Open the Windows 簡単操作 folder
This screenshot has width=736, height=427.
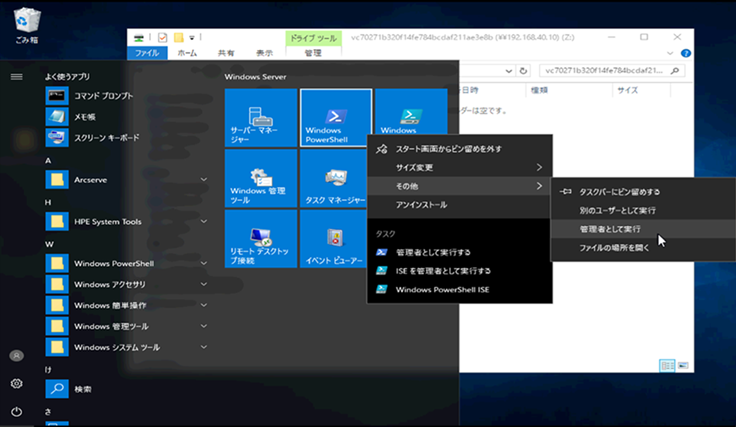(x=127, y=305)
